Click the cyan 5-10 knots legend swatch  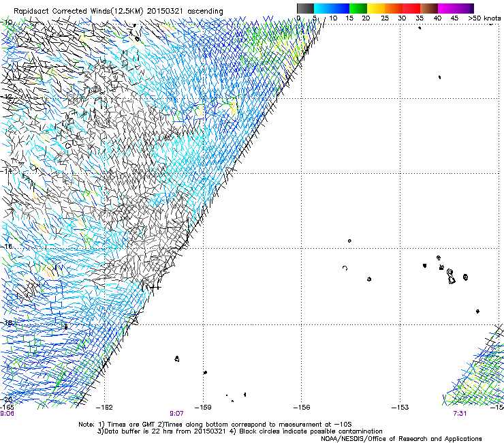(x=323, y=8)
